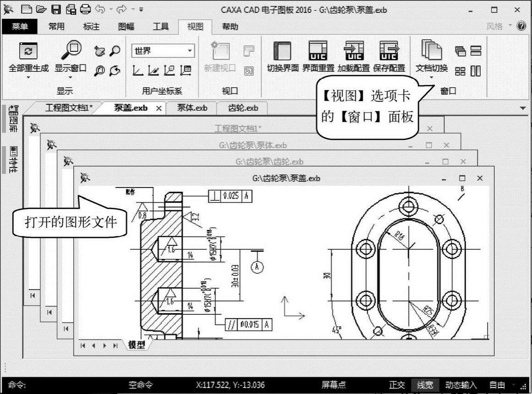532x394 pixels.
Task: Click the New file icon in quick access toolbar
Action: [27, 9]
